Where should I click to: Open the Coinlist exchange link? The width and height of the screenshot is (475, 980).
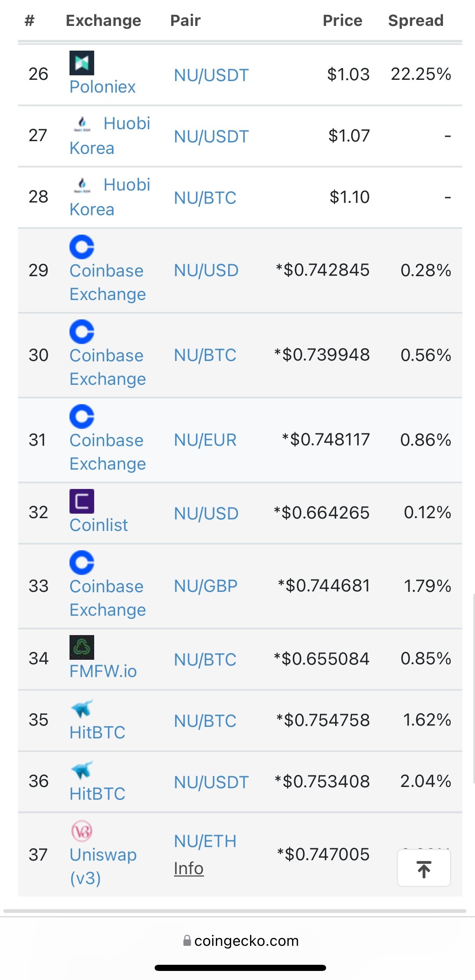[x=99, y=525]
